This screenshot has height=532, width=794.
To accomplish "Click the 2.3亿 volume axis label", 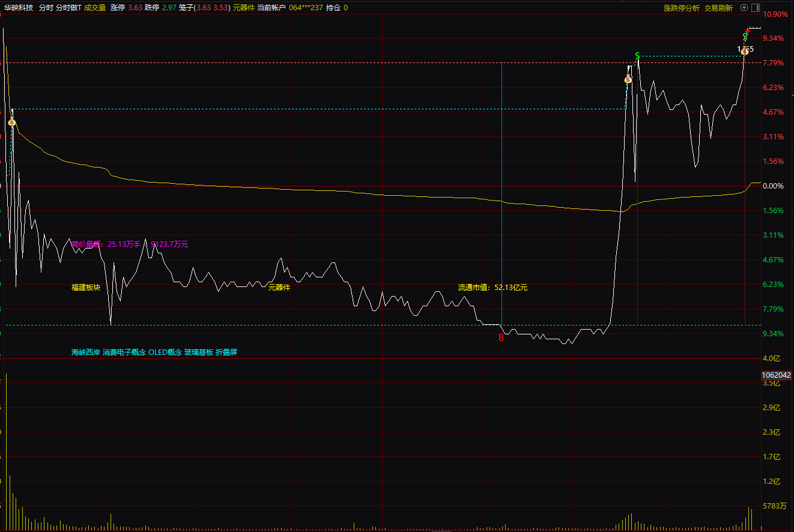I will [x=771, y=432].
